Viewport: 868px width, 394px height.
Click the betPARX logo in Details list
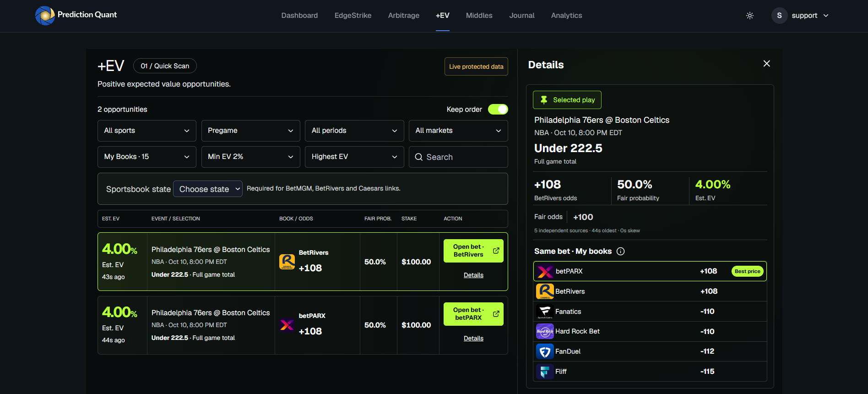(x=545, y=271)
